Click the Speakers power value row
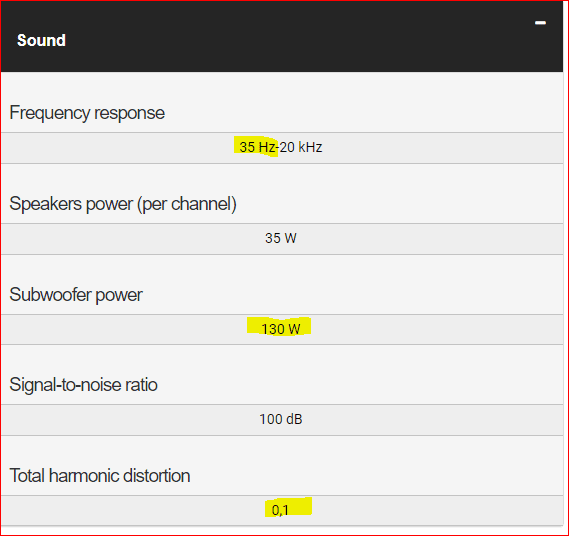Image resolution: width=569 pixels, height=536 pixels. (x=282, y=239)
